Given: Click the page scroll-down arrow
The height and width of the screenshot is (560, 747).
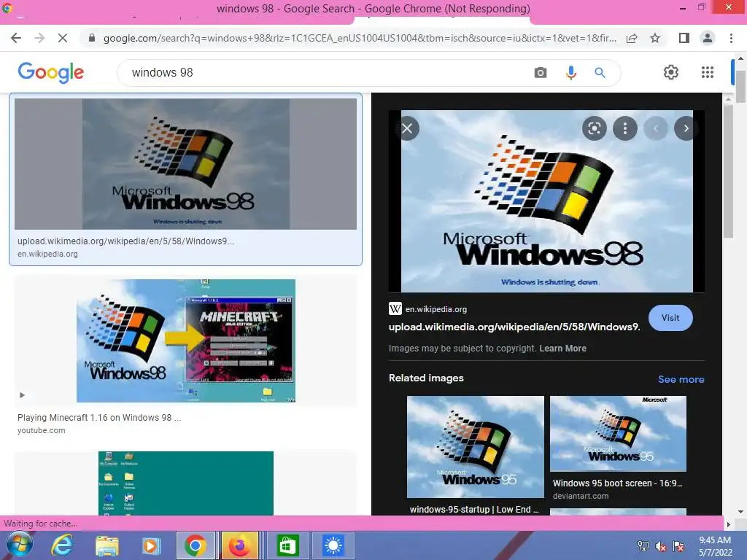Looking at the screenshot, I should [x=741, y=512].
